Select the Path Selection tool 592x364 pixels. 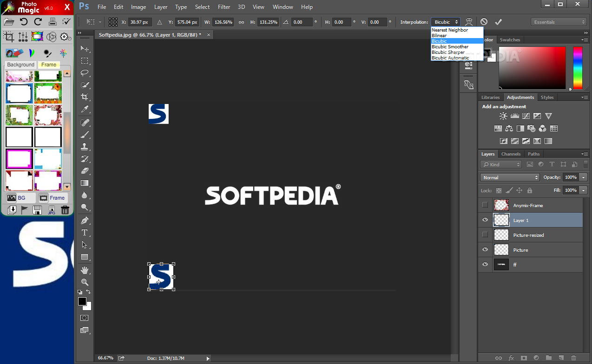(x=85, y=245)
